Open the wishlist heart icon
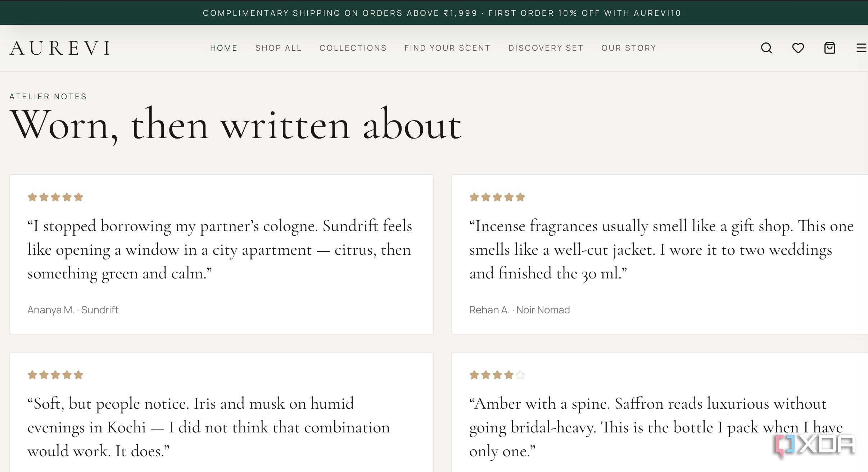Image resolution: width=868 pixels, height=472 pixels. [x=798, y=48]
